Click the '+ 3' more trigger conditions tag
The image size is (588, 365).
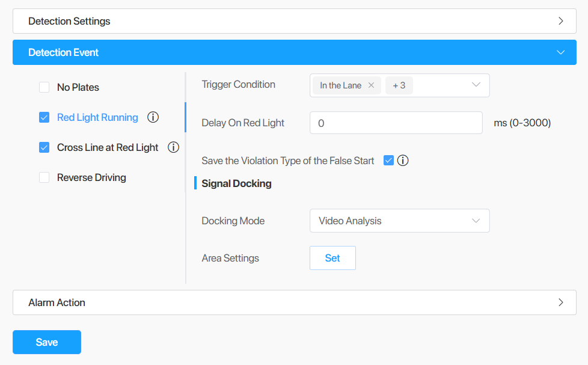pos(399,85)
